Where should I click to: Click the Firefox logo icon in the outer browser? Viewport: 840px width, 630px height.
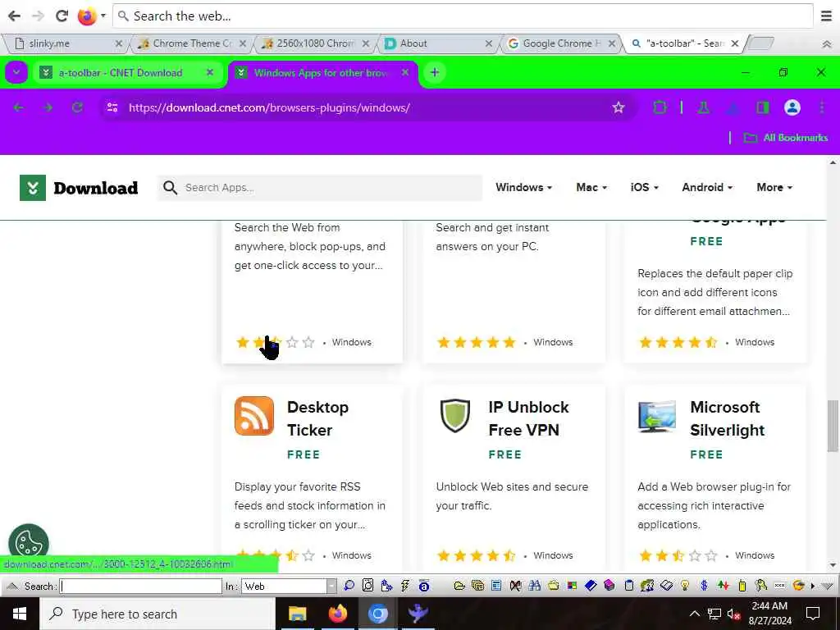[87, 16]
